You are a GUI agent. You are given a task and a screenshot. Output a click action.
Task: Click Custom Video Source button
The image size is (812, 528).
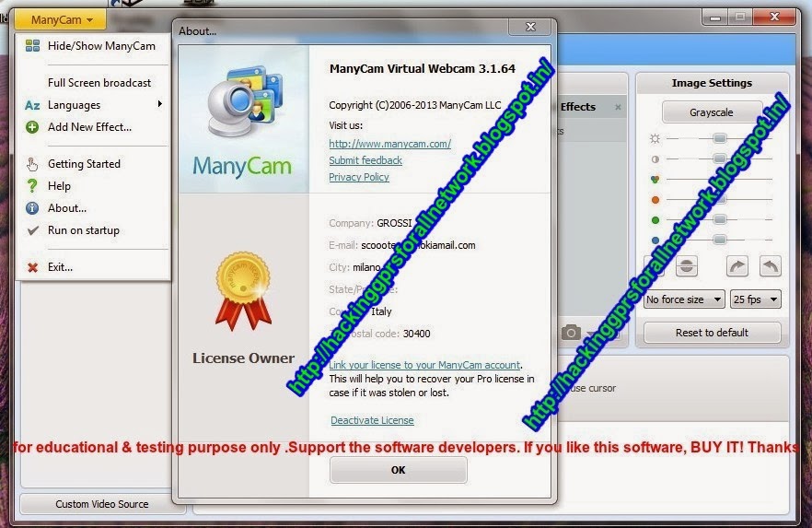102,504
